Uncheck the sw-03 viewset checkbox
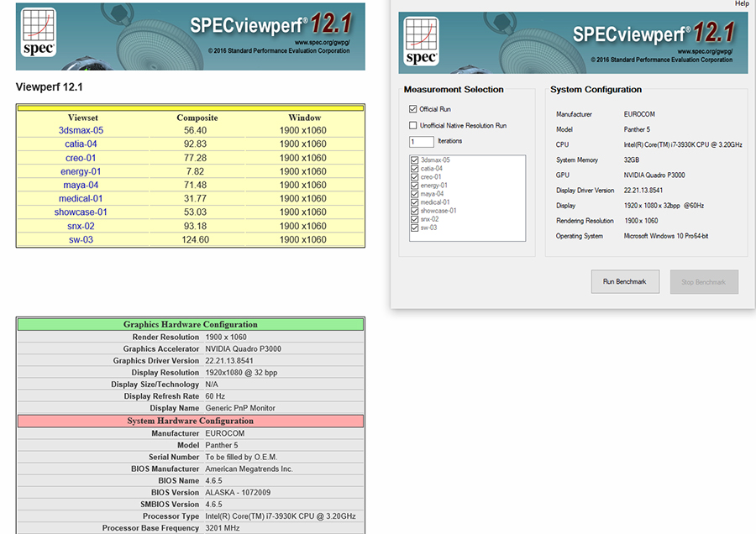The width and height of the screenshot is (756, 534). pyautogui.click(x=415, y=228)
